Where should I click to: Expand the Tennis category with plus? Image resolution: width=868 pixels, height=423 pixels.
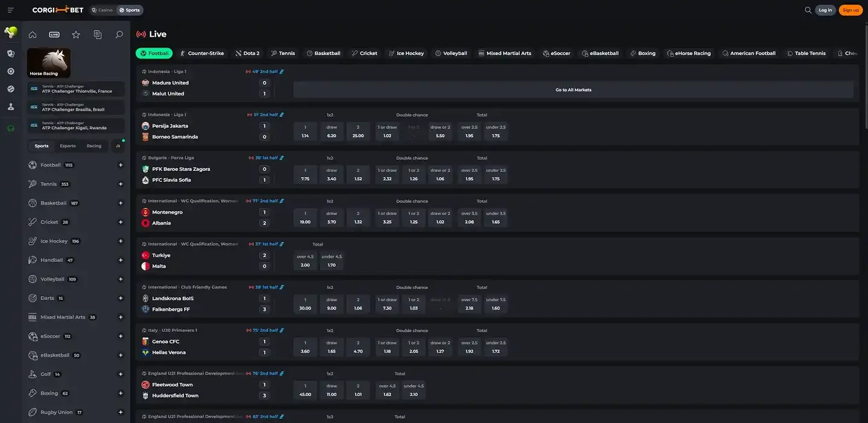click(121, 184)
